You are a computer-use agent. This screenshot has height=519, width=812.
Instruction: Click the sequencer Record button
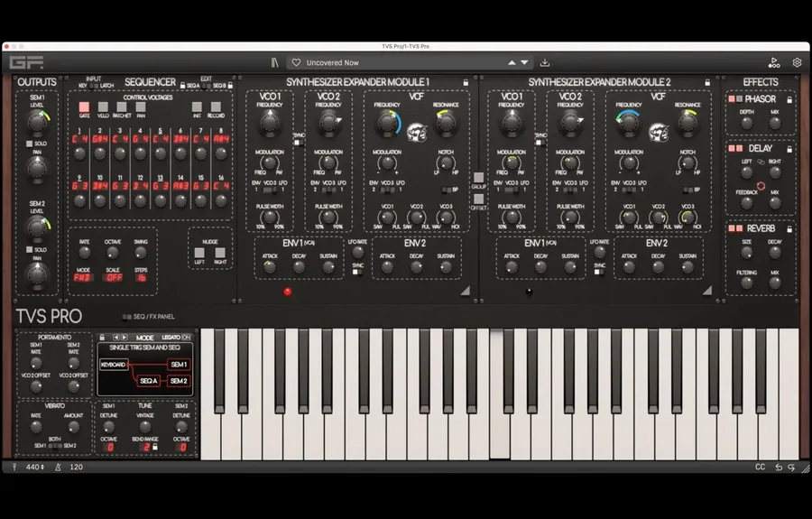(216, 107)
